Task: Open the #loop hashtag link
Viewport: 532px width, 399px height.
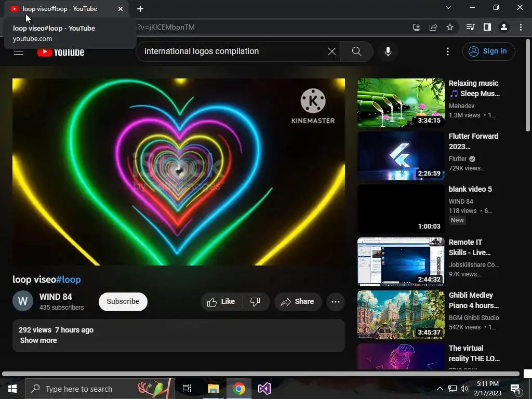Action: coord(68,279)
